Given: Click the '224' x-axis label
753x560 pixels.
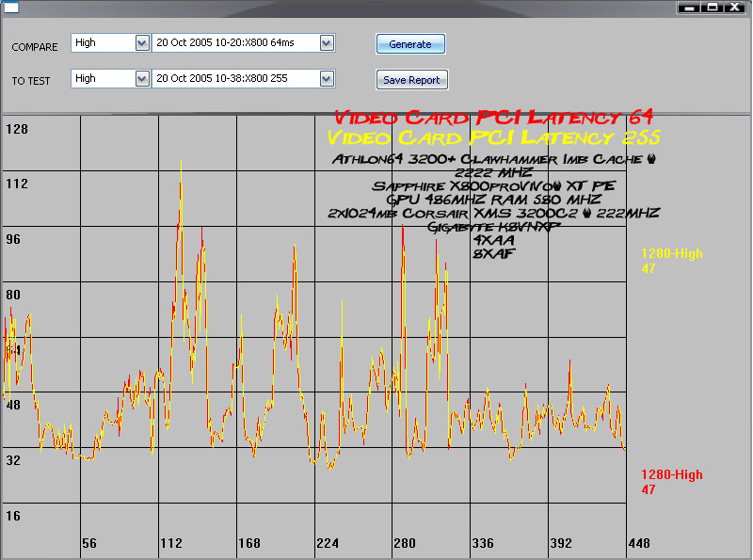Looking at the screenshot, I should 328,543.
